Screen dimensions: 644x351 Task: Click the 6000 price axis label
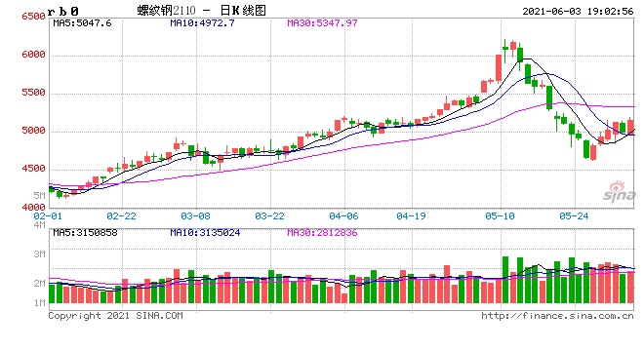34,55
